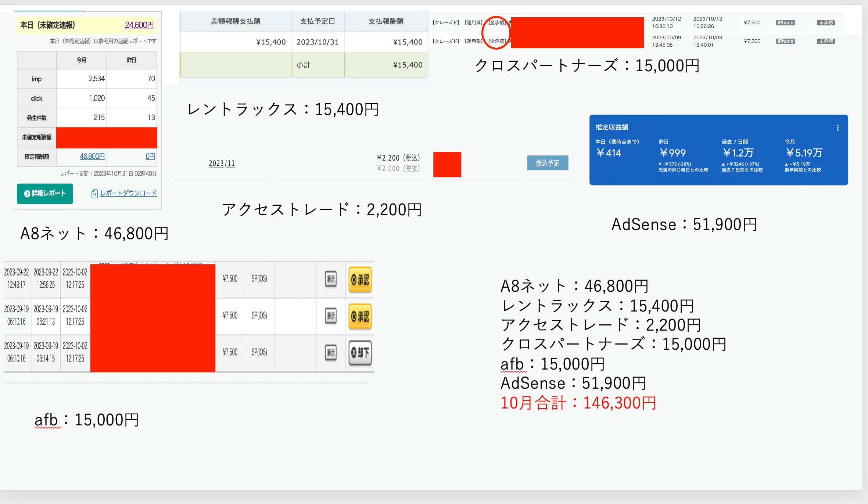Click 承認 badge in 12:56:25 row
This screenshot has height=504, width=868.
pyautogui.click(x=360, y=280)
